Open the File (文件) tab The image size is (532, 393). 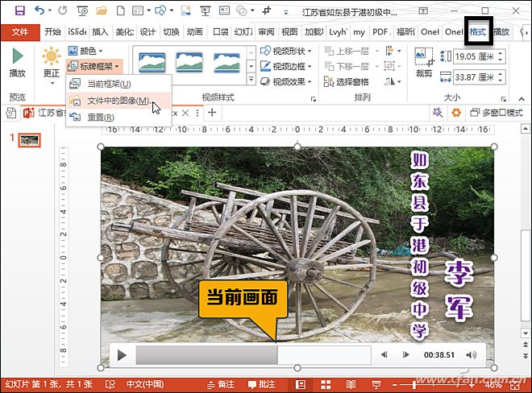(19, 31)
